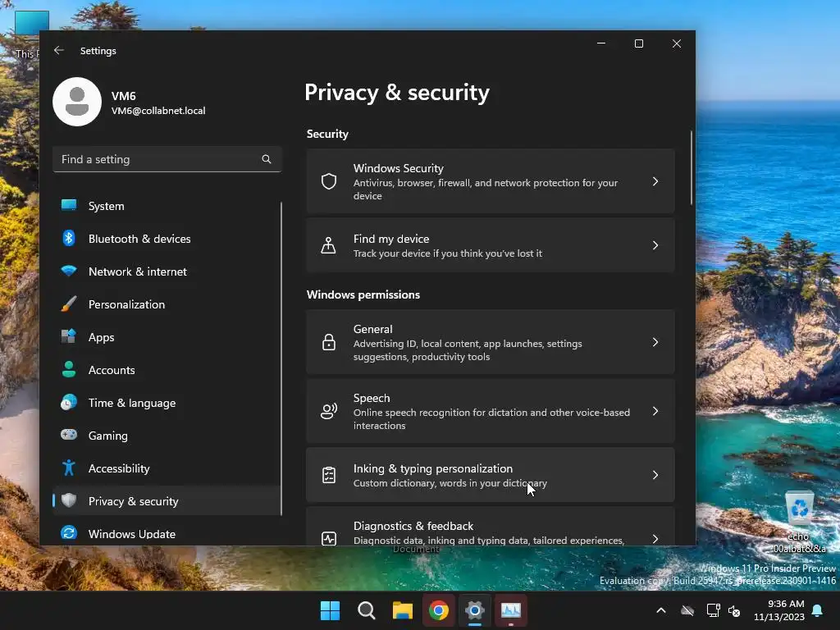Expand the General permissions chevron

point(655,342)
